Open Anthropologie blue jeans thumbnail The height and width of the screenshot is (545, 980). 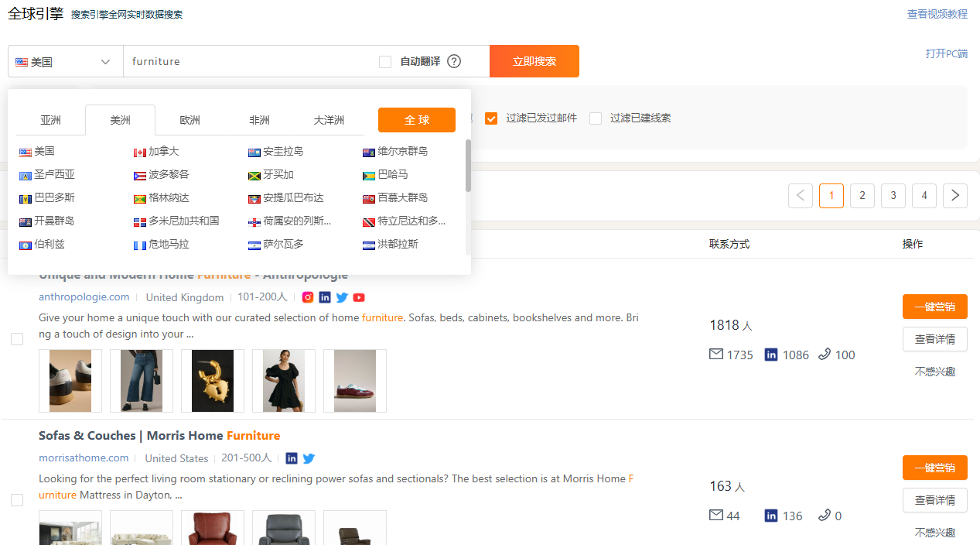tap(142, 381)
